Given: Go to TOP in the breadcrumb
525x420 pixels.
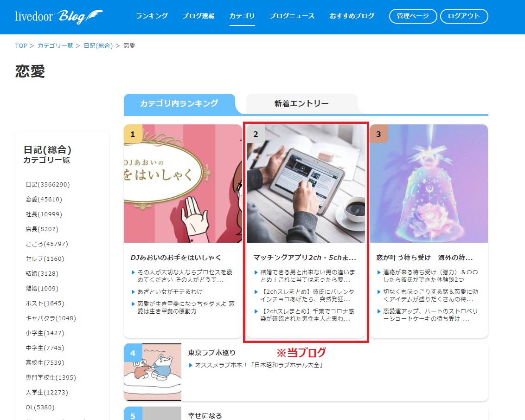Looking at the screenshot, I should tap(21, 45).
